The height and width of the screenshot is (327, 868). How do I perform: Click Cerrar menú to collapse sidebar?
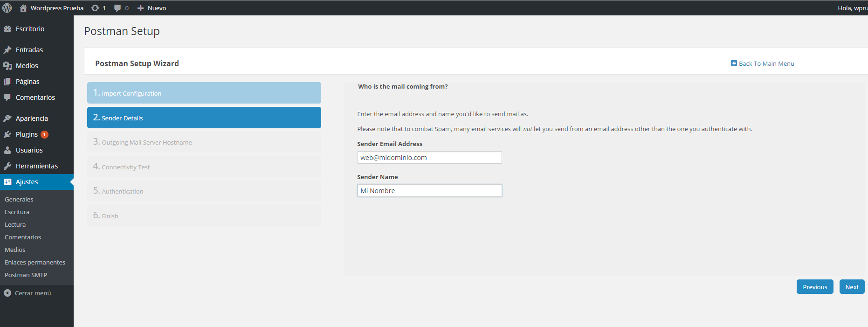[x=33, y=293]
